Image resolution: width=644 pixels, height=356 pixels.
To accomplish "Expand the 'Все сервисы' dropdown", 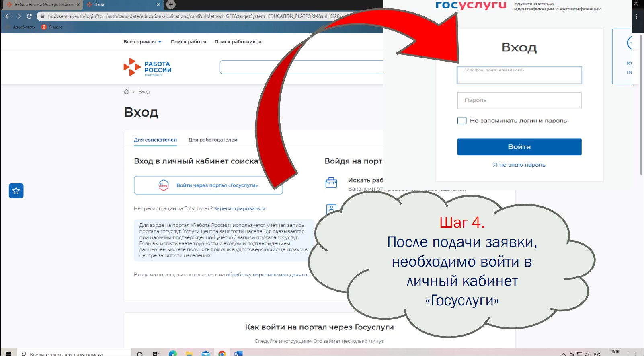I will coord(142,42).
